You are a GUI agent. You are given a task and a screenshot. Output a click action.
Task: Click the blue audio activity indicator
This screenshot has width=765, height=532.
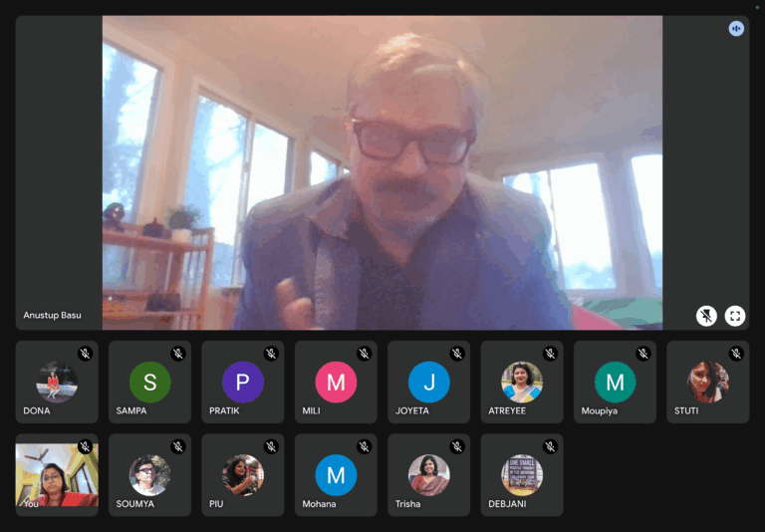tap(736, 29)
